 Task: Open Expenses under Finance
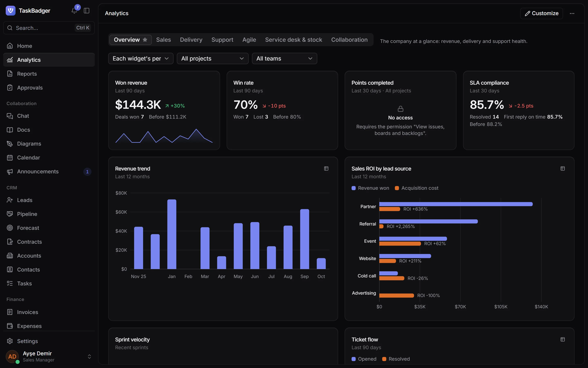[49, 326]
